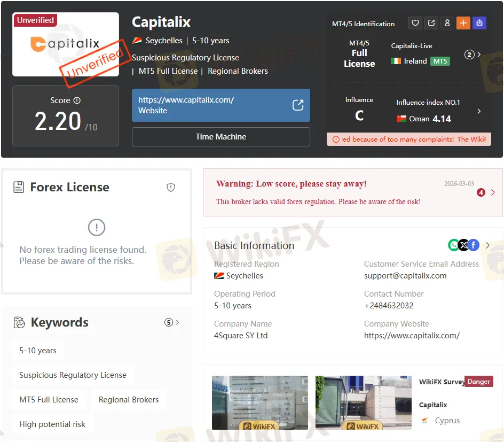Click the X (Twitter) social icon
This screenshot has height=442, width=504.
463,245
